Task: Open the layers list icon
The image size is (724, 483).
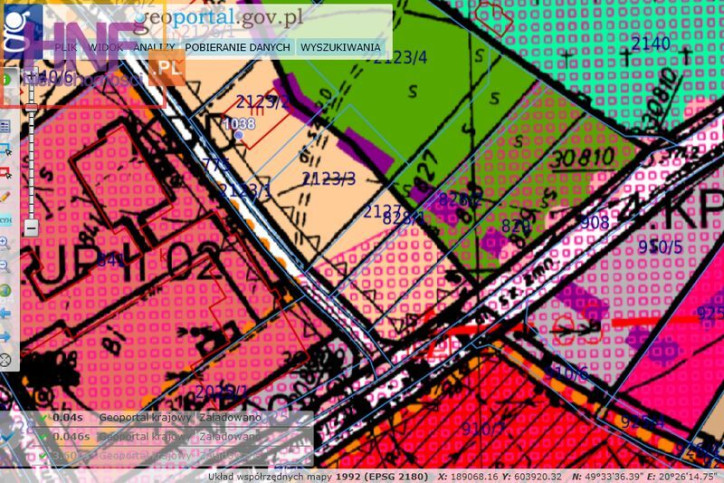Action: tap(6, 126)
